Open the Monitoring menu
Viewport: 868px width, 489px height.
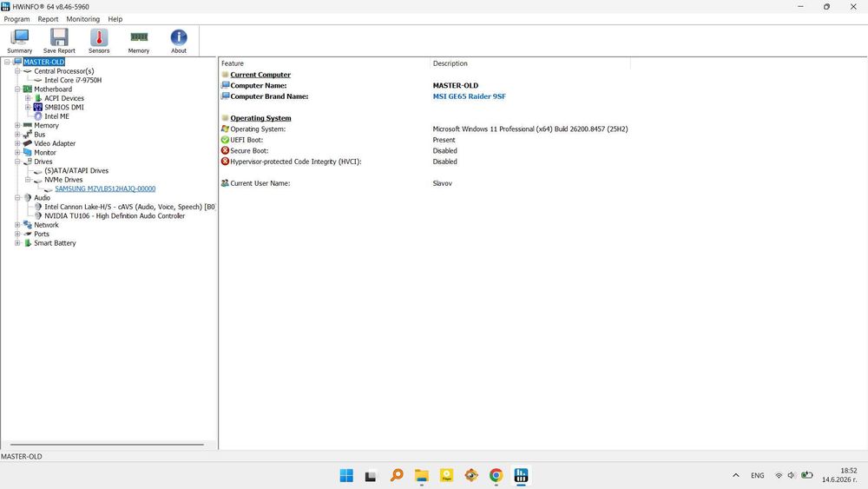[x=83, y=19]
